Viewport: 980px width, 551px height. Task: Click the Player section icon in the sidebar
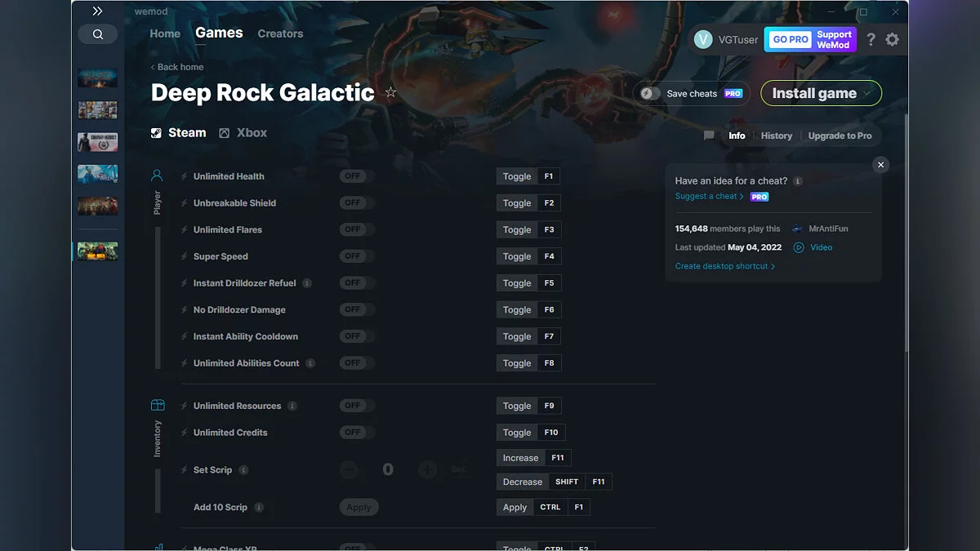[x=157, y=174]
